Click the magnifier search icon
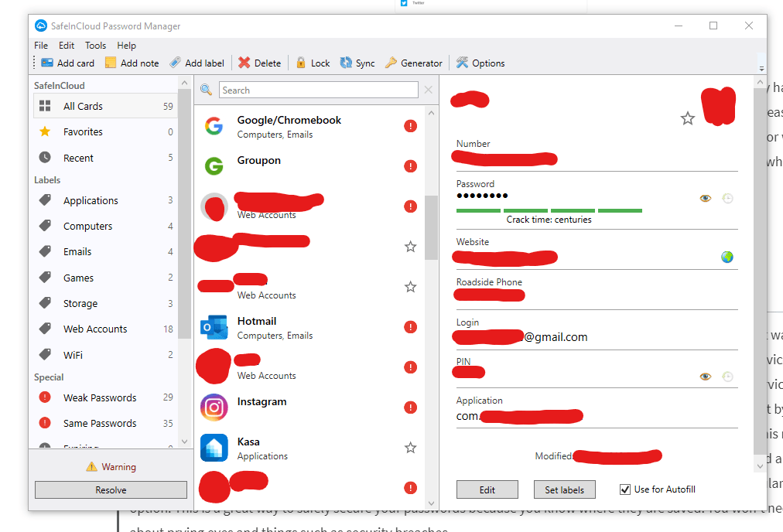Image resolution: width=783 pixels, height=532 pixels. (x=206, y=90)
